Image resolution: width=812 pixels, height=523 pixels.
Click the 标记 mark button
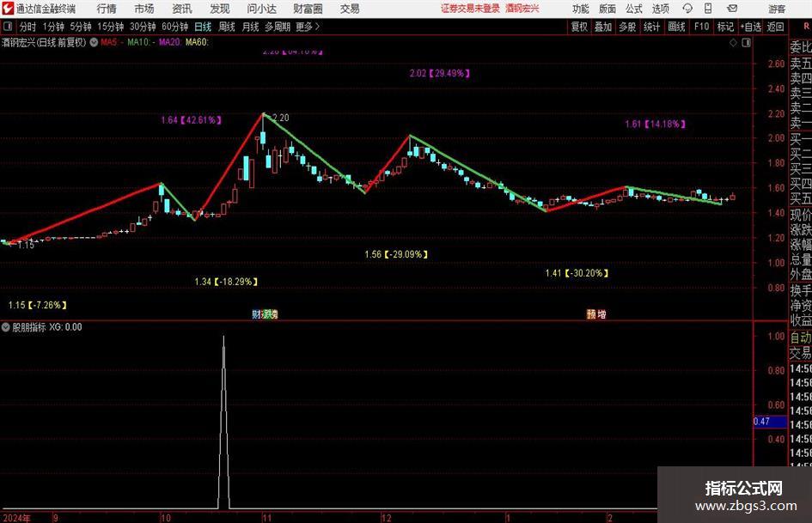pos(725,27)
